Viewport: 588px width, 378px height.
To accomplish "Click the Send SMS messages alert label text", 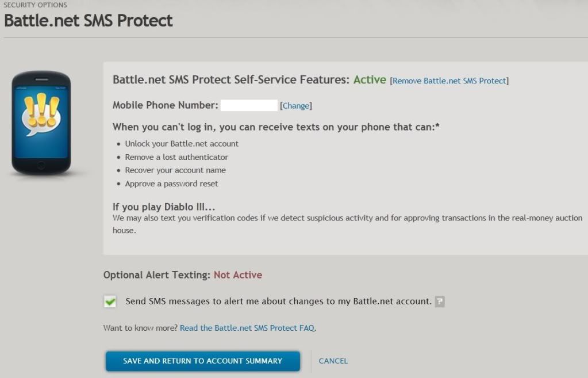I will click(278, 301).
